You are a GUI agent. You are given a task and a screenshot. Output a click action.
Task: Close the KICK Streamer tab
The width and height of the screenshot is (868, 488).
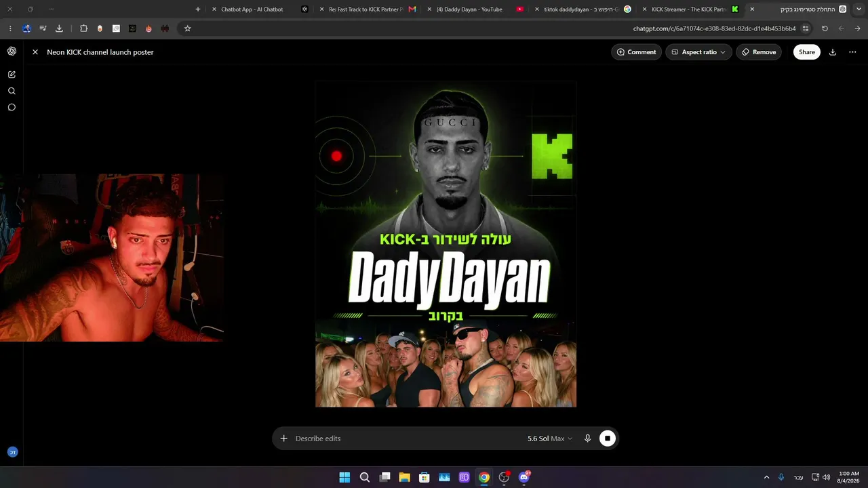click(644, 9)
